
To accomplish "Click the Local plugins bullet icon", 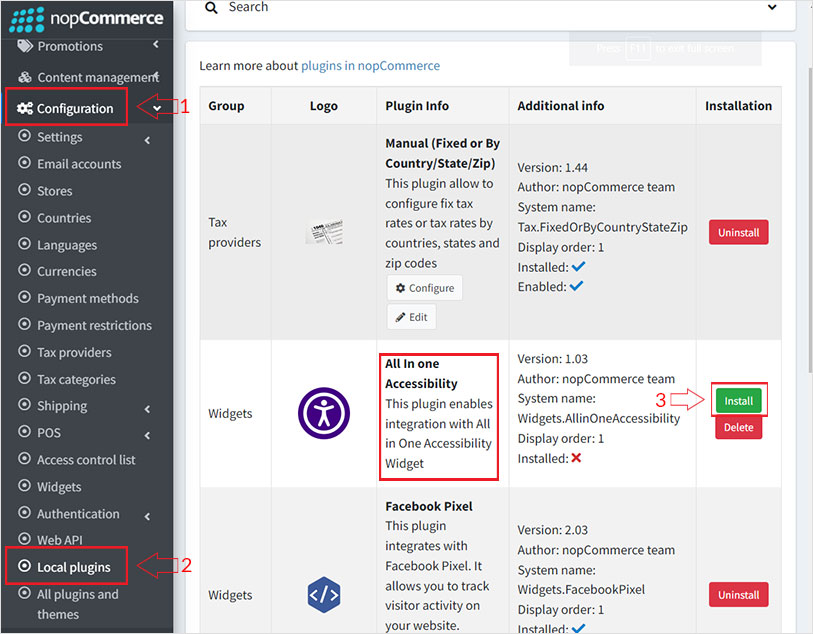I will (x=24, y=566).
